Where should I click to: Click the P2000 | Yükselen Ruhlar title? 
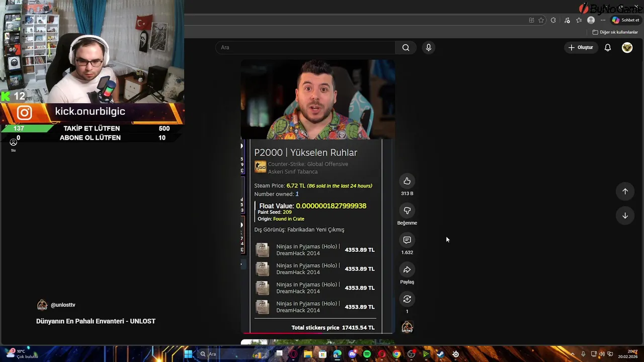pos(305,152)
